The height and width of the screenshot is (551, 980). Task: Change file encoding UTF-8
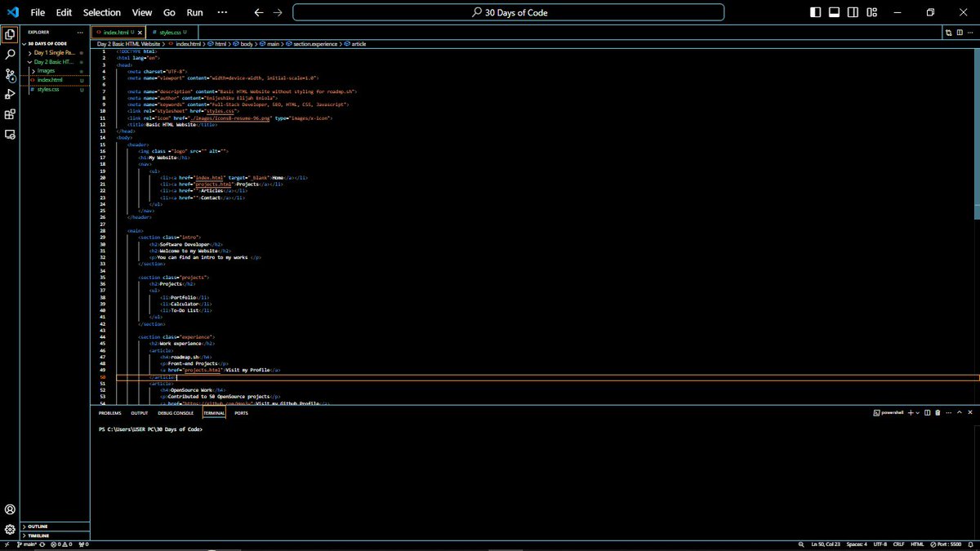[x=880, y=544]
